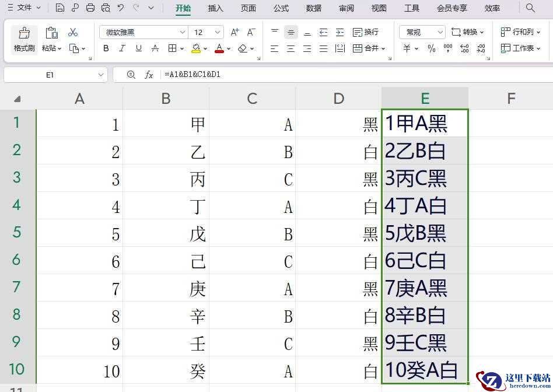The height and width of the screenshot is (392, 553).
Task: Toggle top vertical alignment
Action: pos(275,32)
